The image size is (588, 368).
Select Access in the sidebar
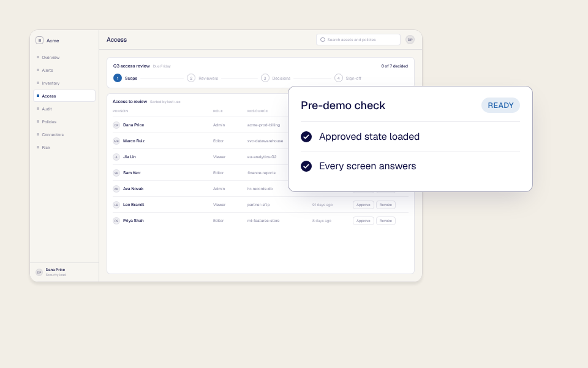(64, 96)
